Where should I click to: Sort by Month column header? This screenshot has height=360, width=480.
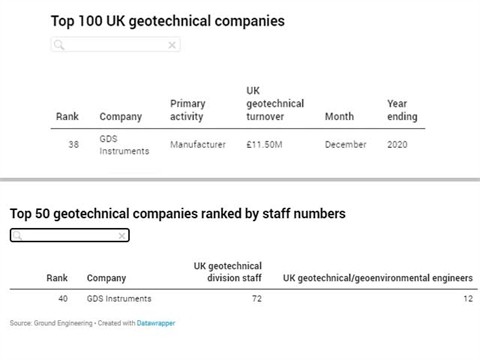(x=339, y=116)
